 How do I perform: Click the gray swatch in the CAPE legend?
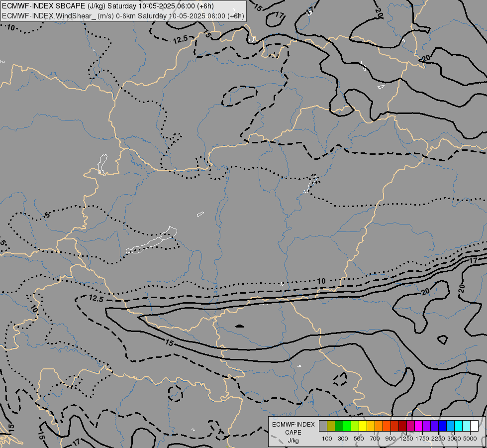323,426
